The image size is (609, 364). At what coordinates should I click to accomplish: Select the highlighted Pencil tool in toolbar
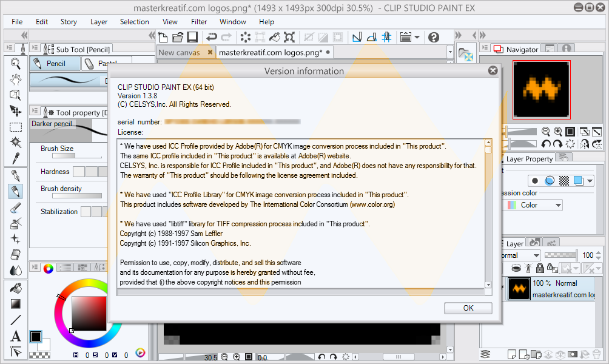(16, 192)
